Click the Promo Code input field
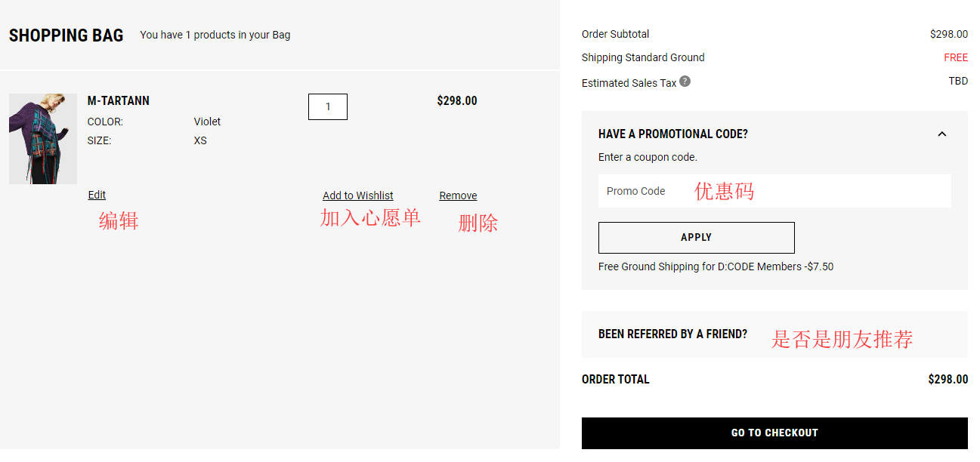The image size is (980, 462). [x=774, y=191]
